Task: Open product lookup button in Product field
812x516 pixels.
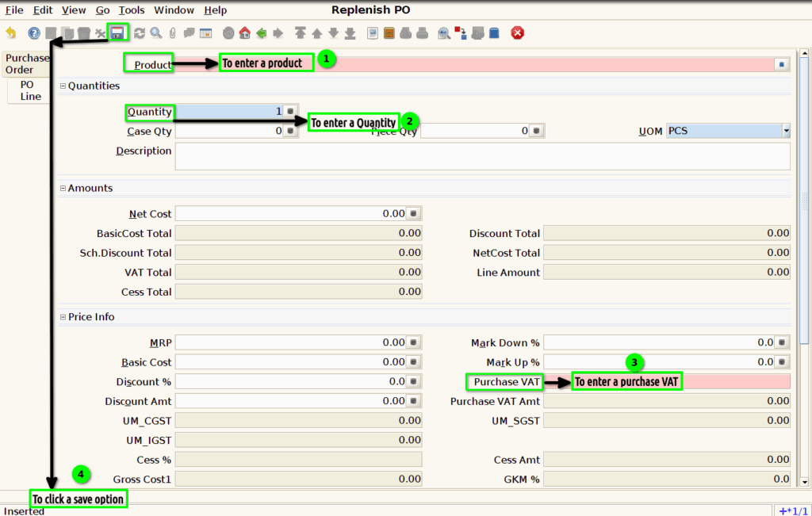Action: [x=782, y=64]
